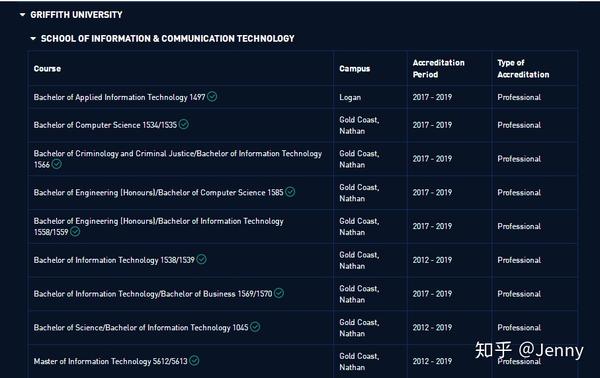The width and height of the screenshot is (600, 378).
Task: Click checkmark icon next to Science/Information Technology 1045
Action: click(x=255, y=327)
